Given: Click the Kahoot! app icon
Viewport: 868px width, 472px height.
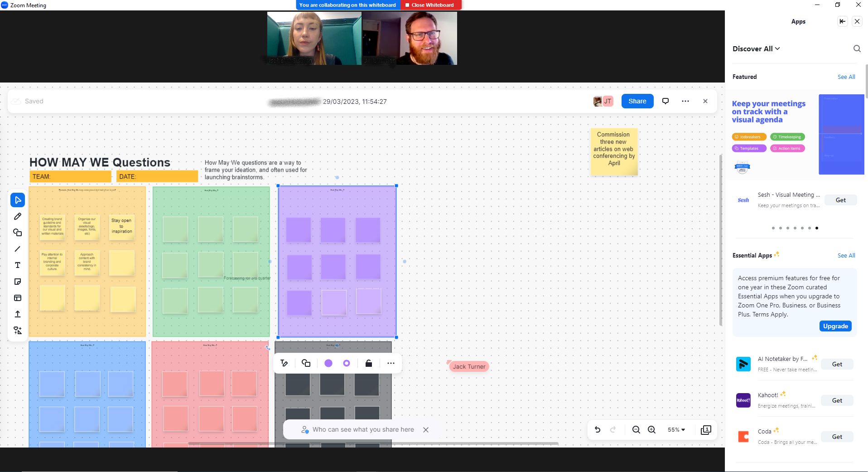Looking at the screenshot, I should pyautogui.click(x=743, y=400).
